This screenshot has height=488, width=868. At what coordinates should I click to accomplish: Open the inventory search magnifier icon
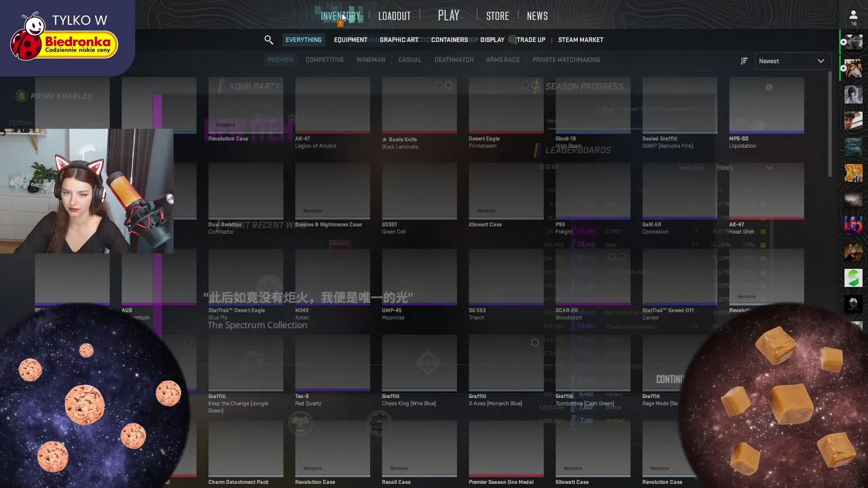(x=269, y=40)
